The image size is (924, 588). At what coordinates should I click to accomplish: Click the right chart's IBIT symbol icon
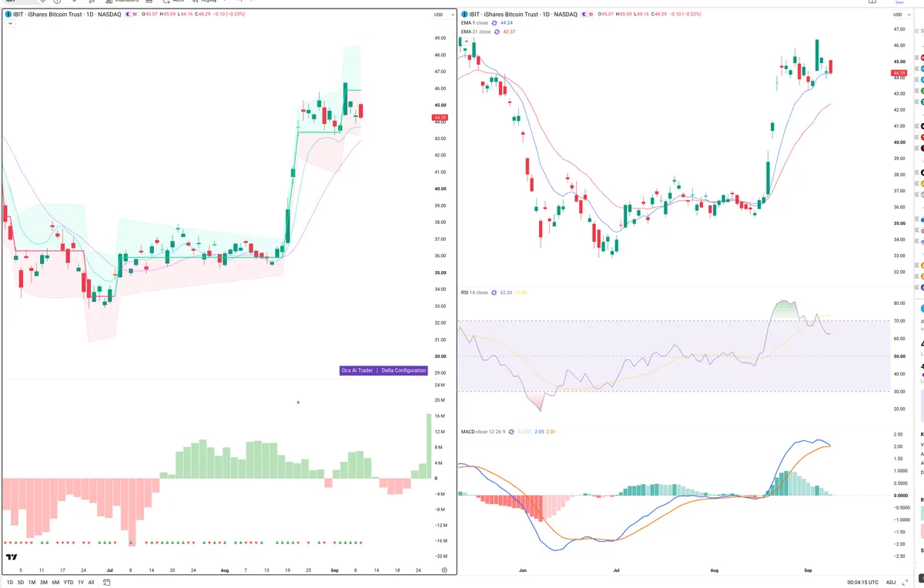pyautogui.click(x=465, y=14)
